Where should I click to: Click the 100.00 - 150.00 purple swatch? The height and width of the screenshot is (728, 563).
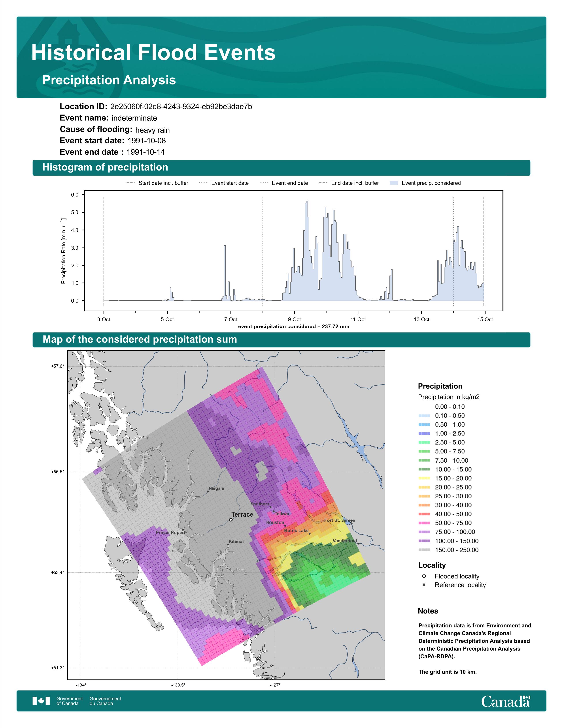424,541
